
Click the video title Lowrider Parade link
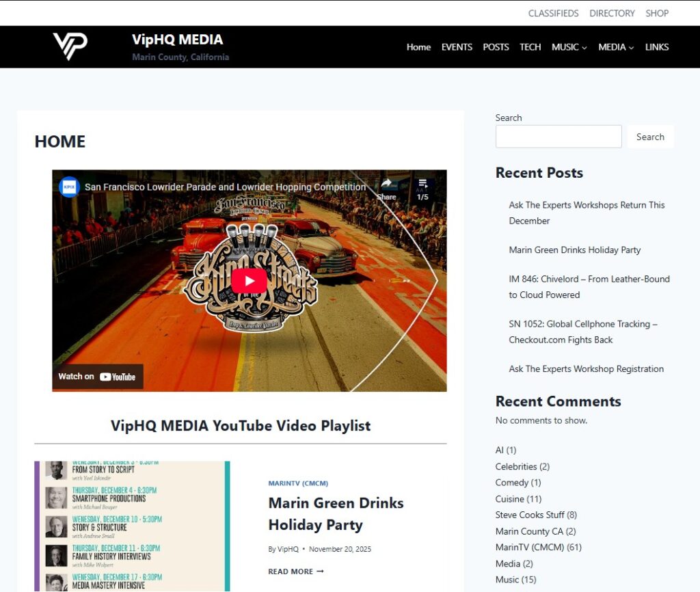(x=225, y=187)
